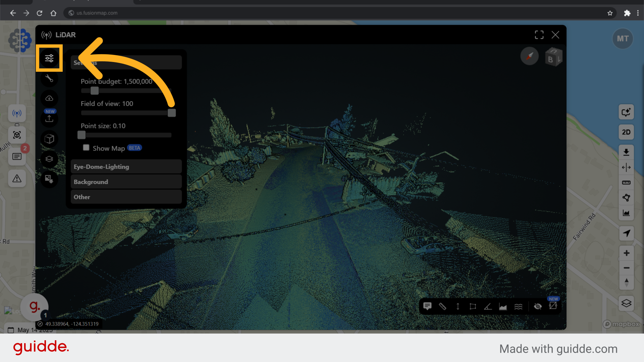Select the elevation profile tool
The width and height of the screenshot is (644, 362).
[503, 306]
